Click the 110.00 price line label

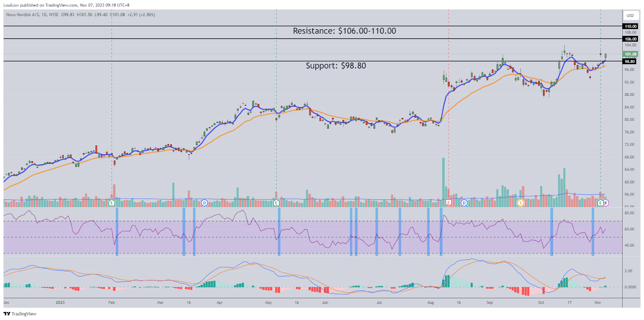coord(631,26)
